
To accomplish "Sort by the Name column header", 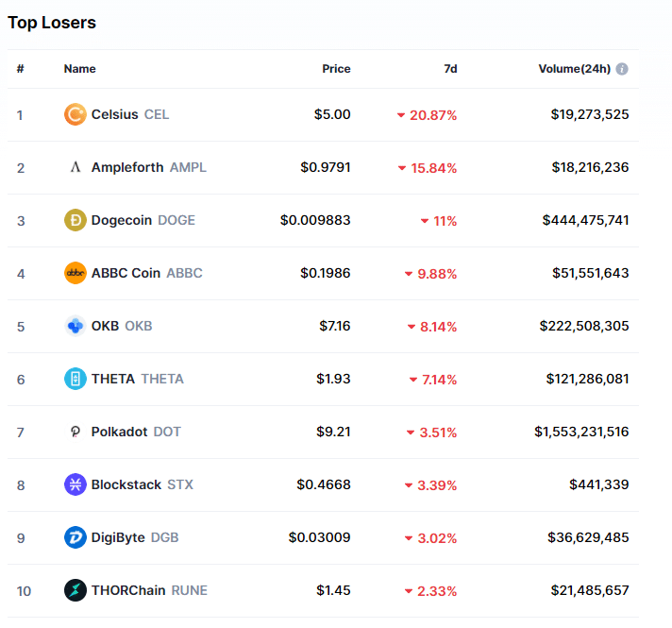I will (x=79, y=69).
